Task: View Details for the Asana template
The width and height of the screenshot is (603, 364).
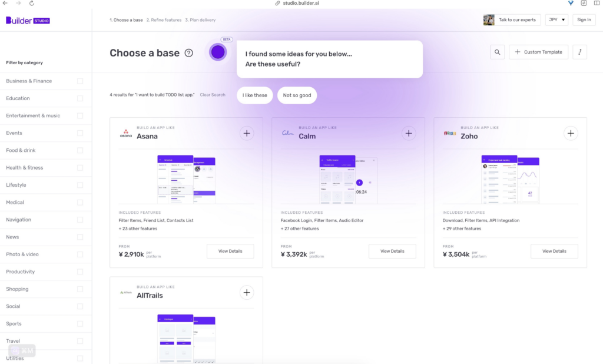Action: click(x=230, y=252)
